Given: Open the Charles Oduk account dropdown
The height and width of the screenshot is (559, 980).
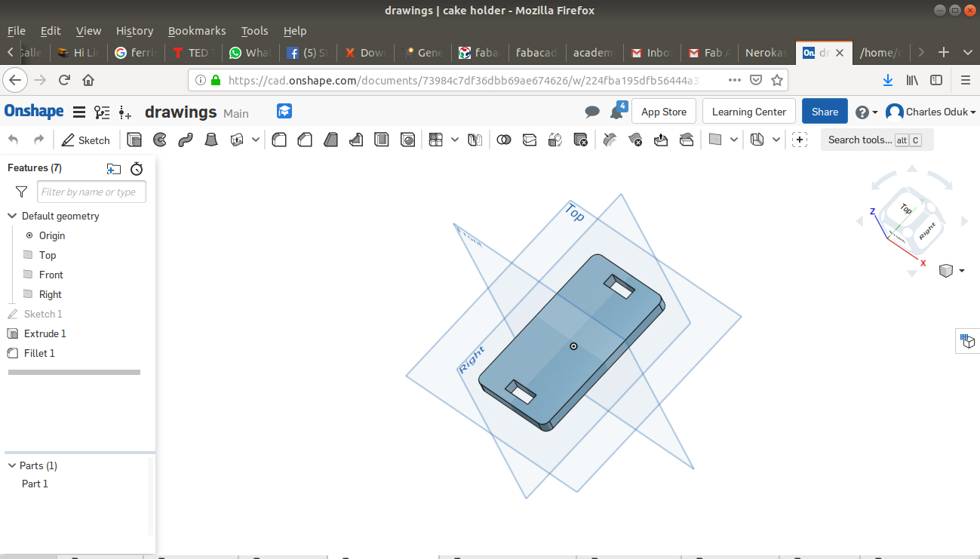Looking at the screenshot, I should (x=932, y=112).
